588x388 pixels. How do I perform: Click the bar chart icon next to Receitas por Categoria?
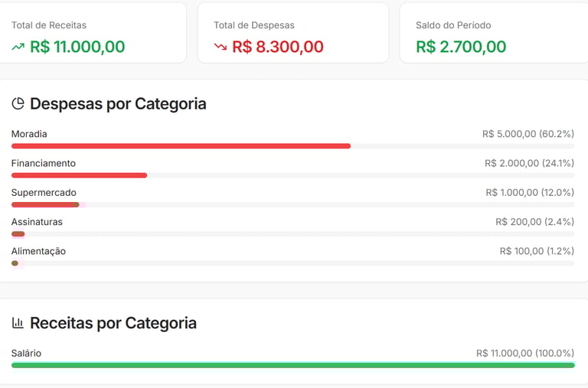(x=18, y=324)
